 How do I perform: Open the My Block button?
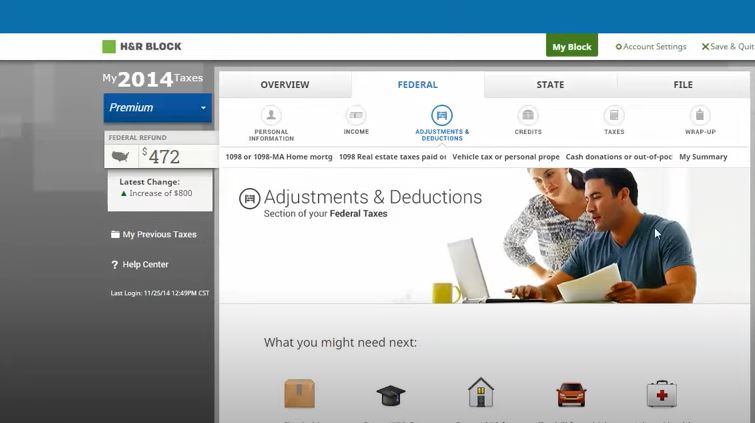572,45
